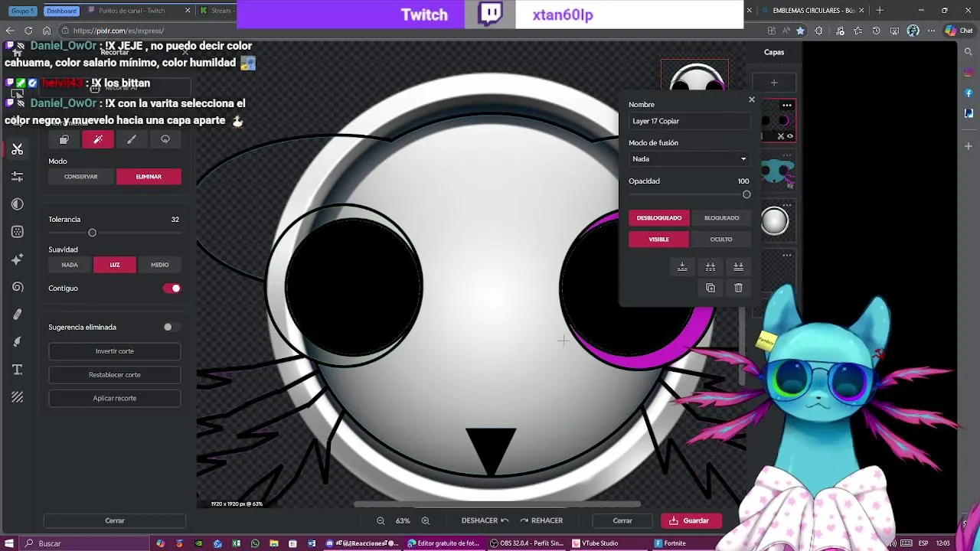980x551 pixels.
Task: Set Suavidad to MEDIO
Action: point(160,265)
